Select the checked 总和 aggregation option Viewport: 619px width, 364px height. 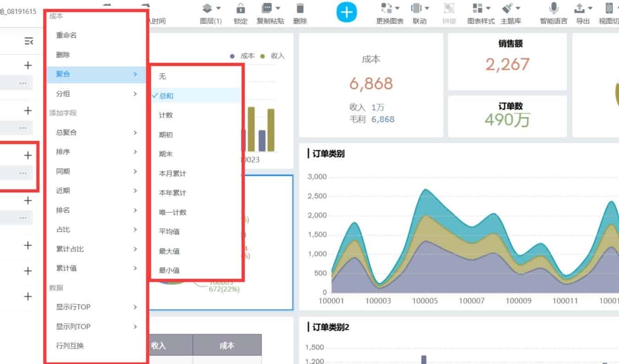coord(196,96)
